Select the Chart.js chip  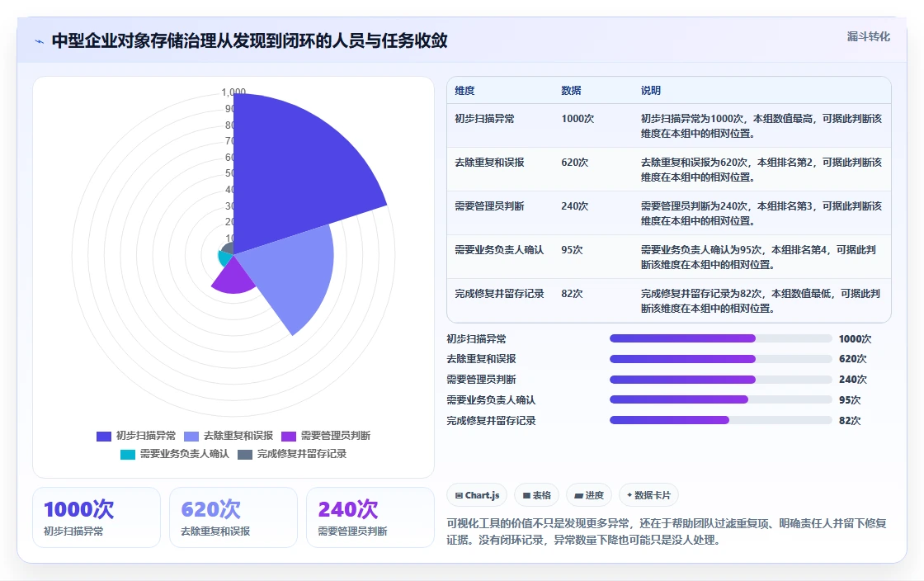click(477, 495)
